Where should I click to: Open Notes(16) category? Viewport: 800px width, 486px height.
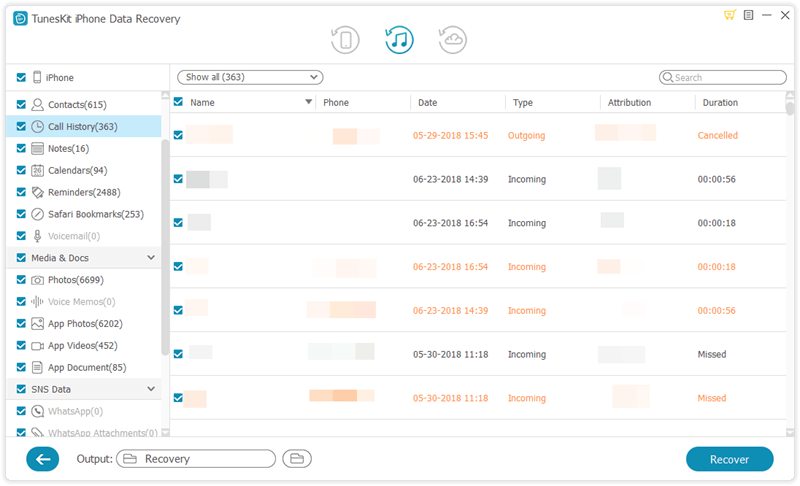click(68, 148)
